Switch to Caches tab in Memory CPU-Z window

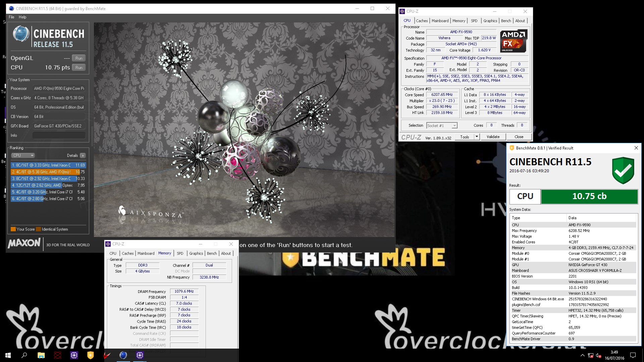tap(127, 253)
